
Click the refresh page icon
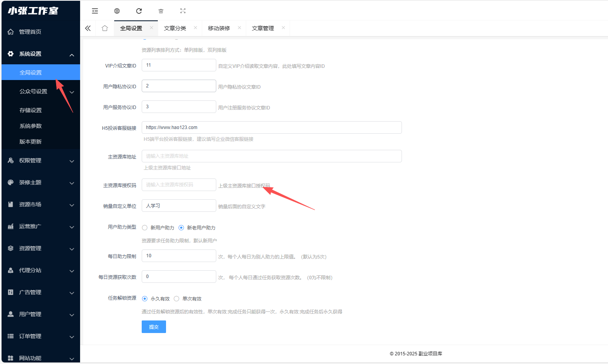pos(139,11)
